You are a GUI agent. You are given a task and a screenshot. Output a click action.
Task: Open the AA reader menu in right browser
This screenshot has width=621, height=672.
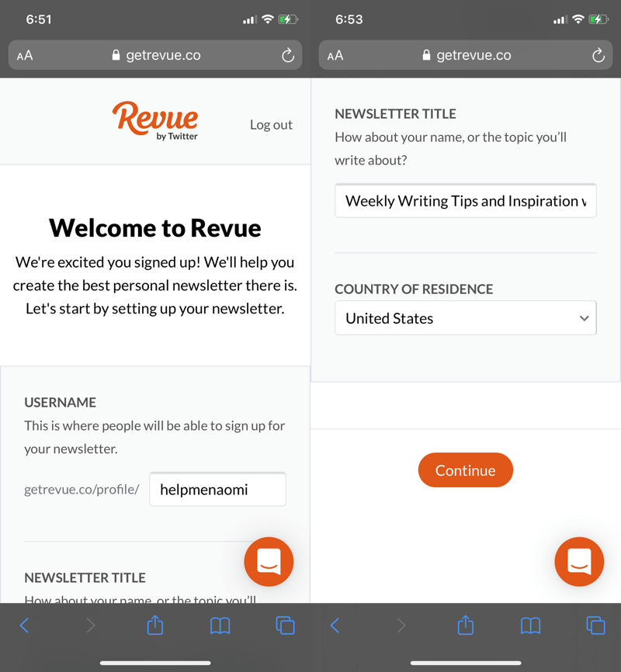point(335,55)
